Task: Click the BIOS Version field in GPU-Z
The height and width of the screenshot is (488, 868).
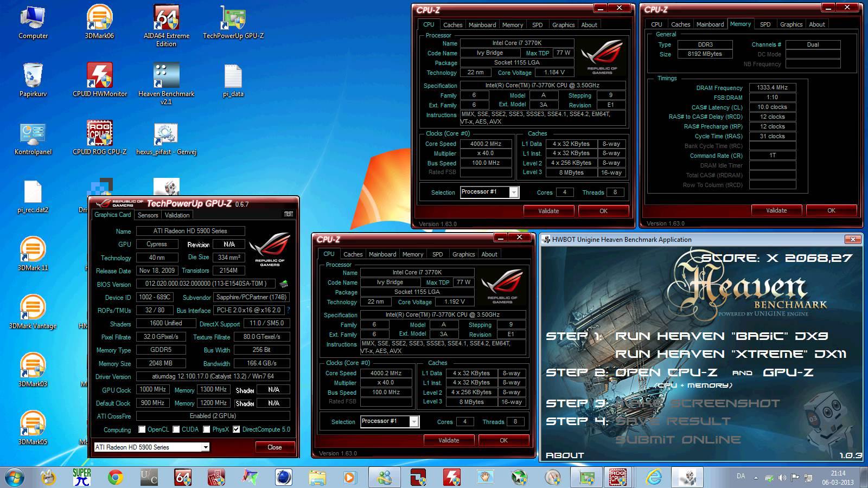Action: tap(206, 284)
